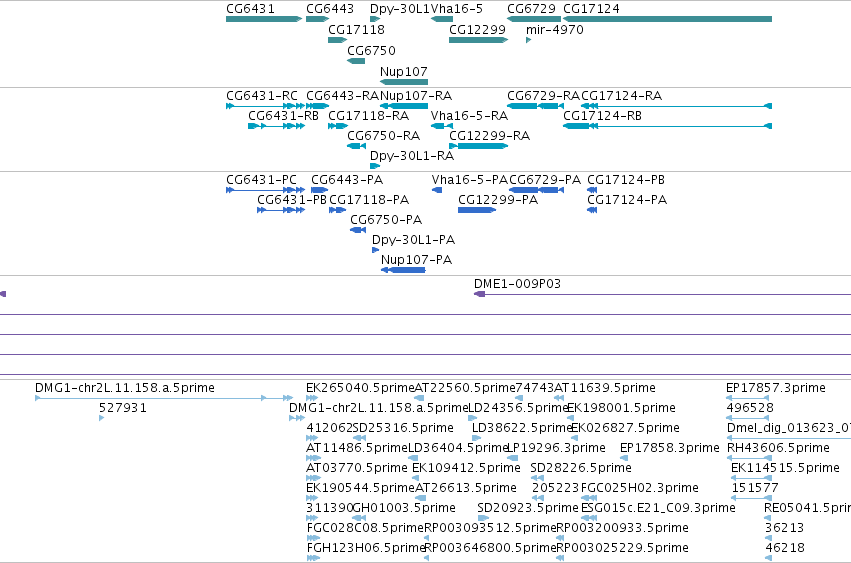Open transcript Nup107-RA
This screenshot has height=563, width=851.
pyautogui.click(x=416, y=96)
